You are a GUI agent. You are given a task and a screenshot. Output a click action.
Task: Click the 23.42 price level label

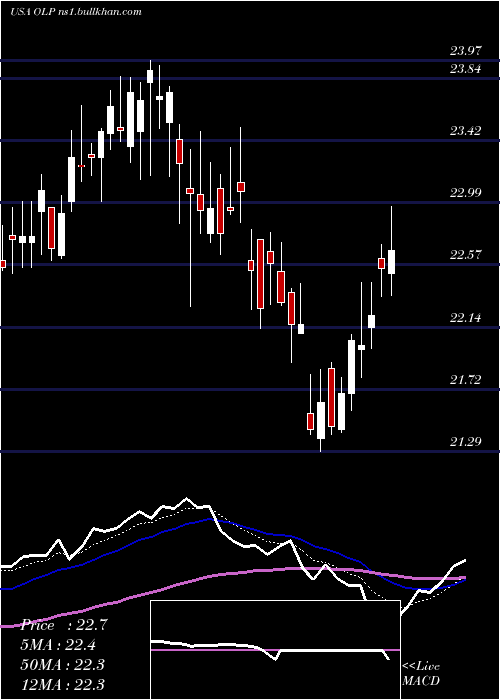pyautogui.click(x=465, y=130)
